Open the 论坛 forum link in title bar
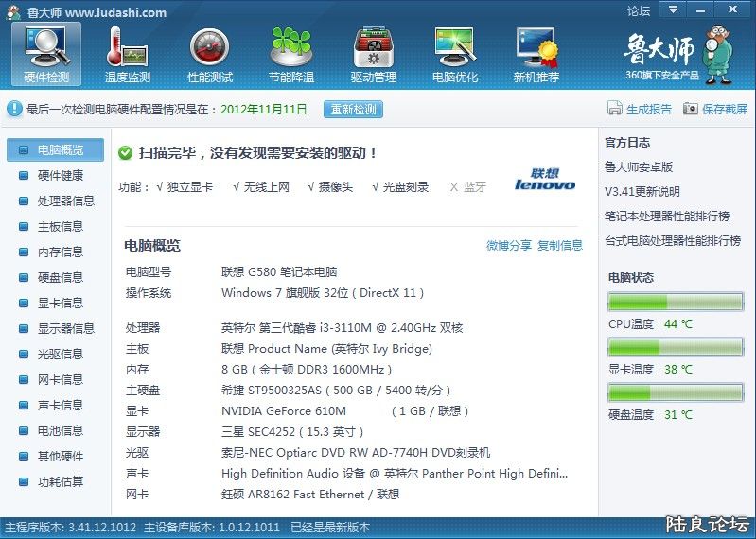756x539 pixels. point(639,11)
